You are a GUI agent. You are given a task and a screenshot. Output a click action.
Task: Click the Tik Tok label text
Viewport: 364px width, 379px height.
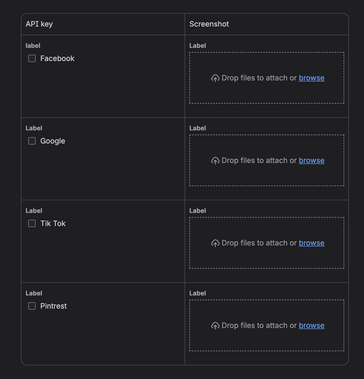point(53,223)
